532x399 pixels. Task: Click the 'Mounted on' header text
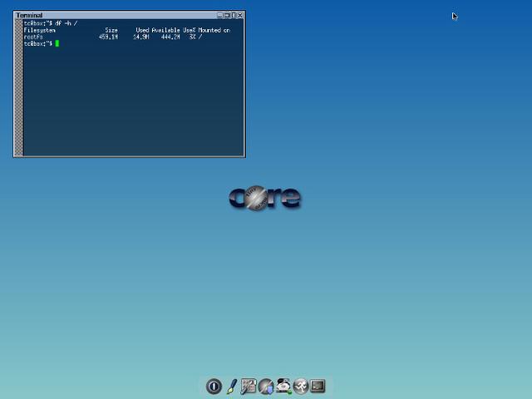coord(214,30)
